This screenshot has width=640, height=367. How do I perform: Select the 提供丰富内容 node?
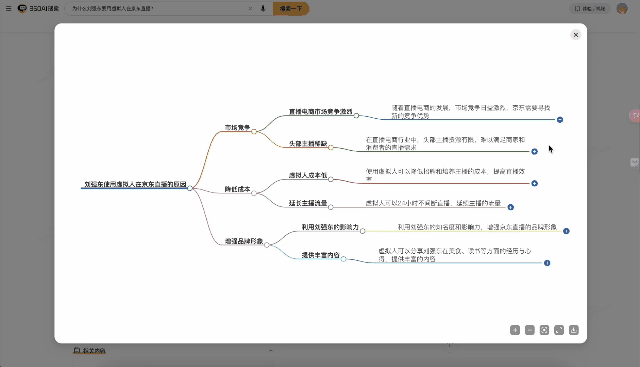click(x=320, y=255)
